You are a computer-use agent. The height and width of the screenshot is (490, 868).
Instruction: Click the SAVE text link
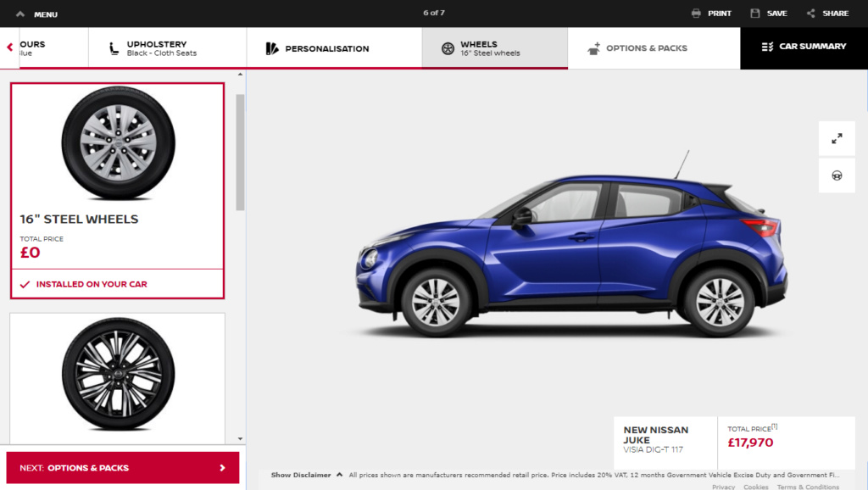click(x=776, y=14)
